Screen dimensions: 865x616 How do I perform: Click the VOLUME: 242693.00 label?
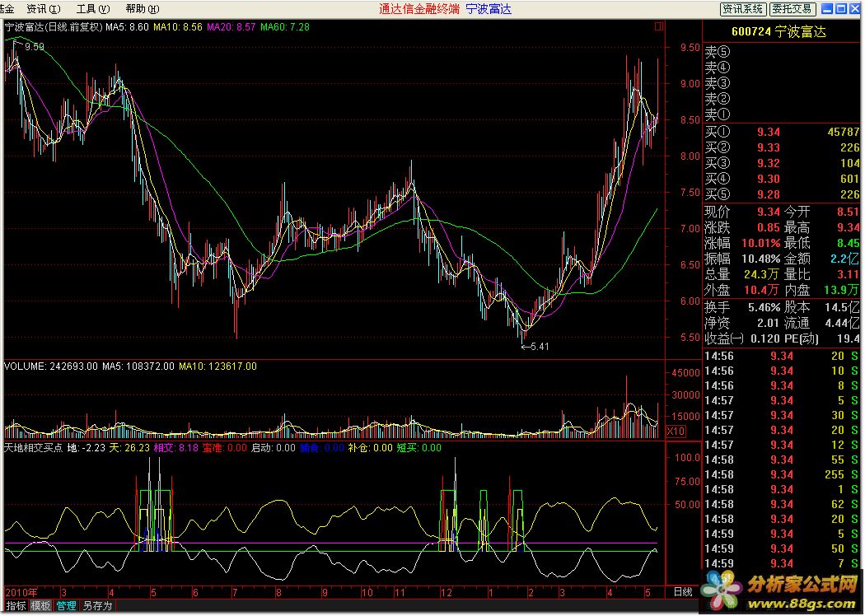(51, 366)
